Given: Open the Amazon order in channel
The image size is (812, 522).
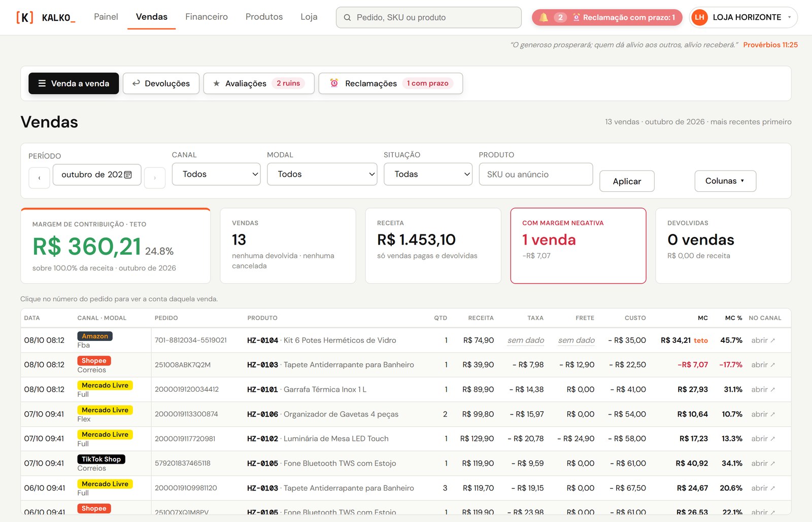Looking at the screenshot, I should [763, 340].
